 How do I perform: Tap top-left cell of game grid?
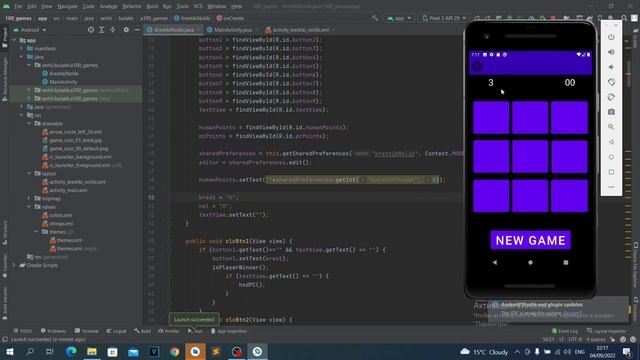coord(491,118)
